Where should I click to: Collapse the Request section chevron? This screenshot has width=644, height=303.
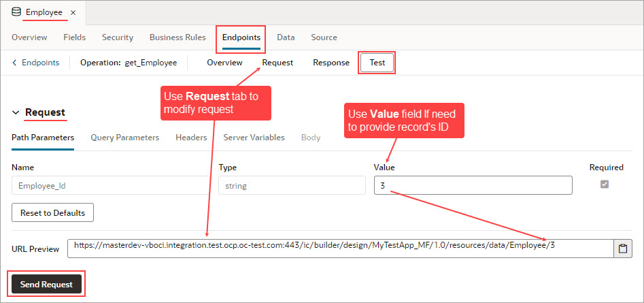click(x=16, y=112)
